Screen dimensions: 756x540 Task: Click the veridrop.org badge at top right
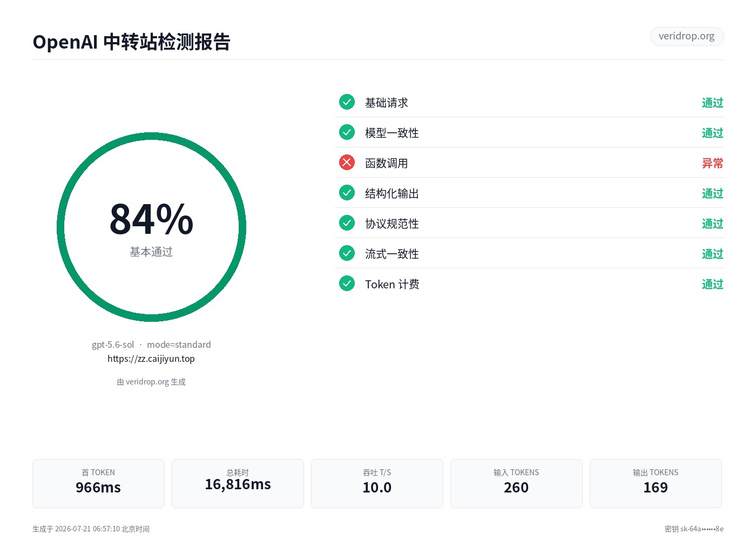pos(686,36)
